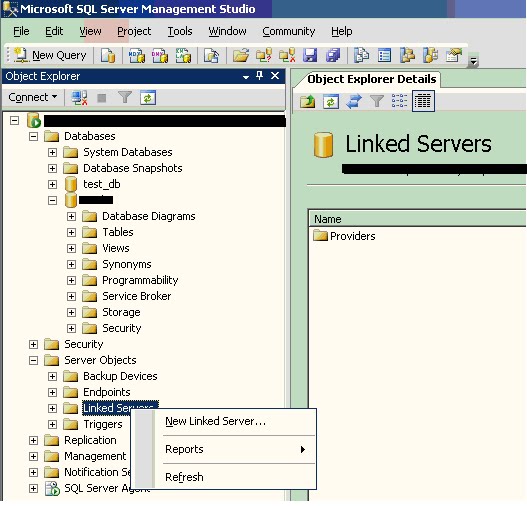This screenshot has height=506, width=527.
Task: Open the Community menu
Action: (288, 31)
